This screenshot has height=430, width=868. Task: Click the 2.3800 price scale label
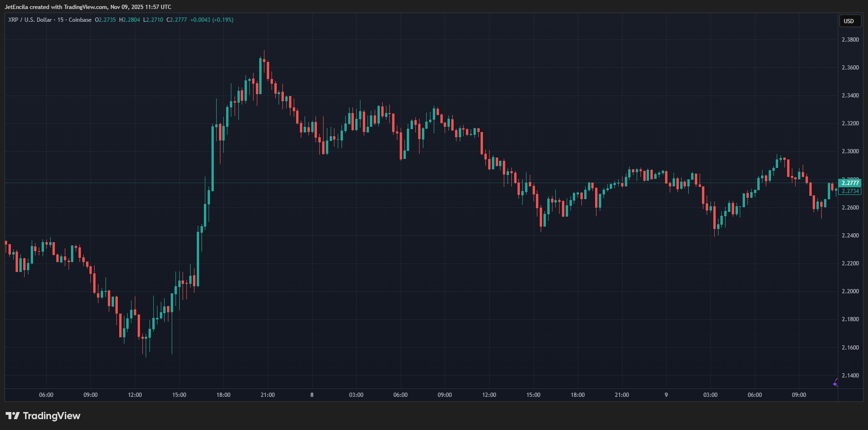[850, 40]
